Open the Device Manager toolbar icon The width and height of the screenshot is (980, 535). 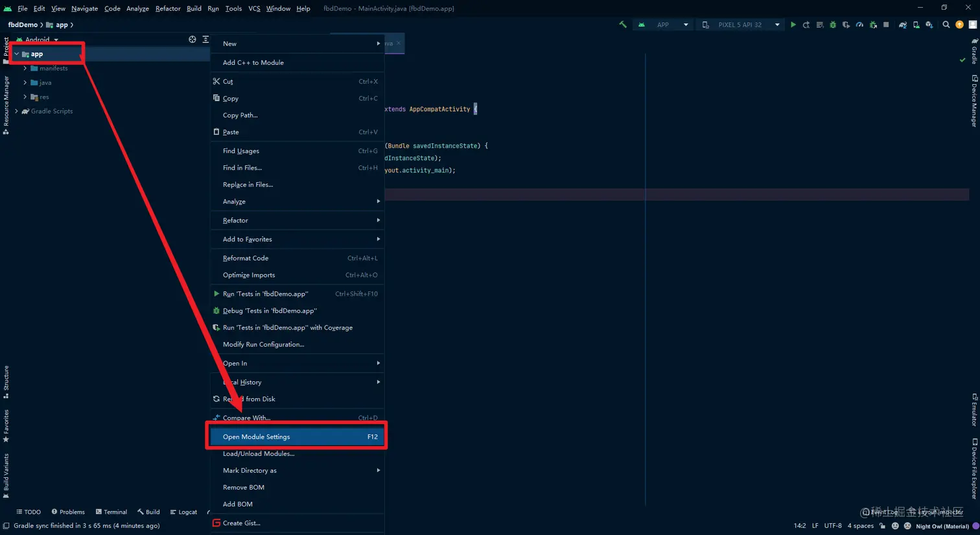[x=916, y=25]
